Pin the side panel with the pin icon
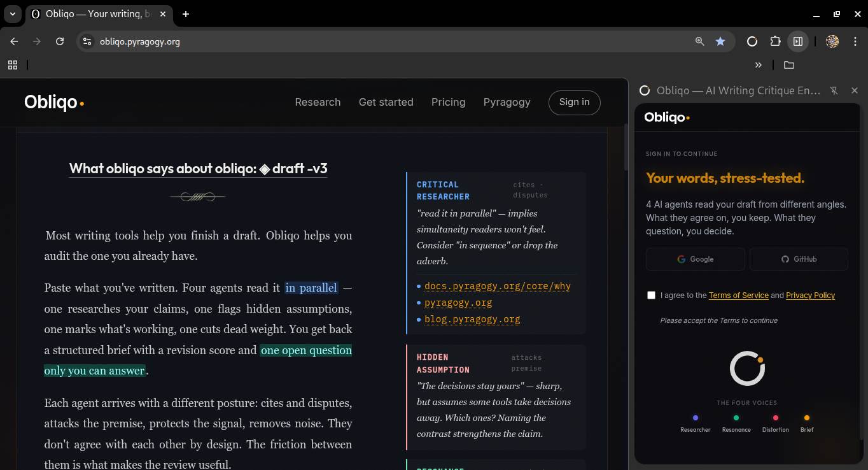Image resolution: width=868 pixels, height=470 pixels. 834,91
